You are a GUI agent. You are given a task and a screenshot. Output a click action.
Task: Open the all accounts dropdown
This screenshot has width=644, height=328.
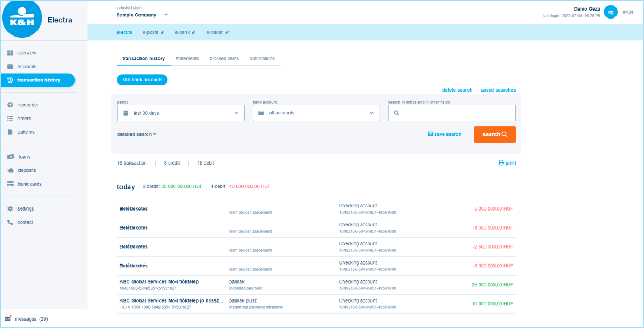coord(316,113)
